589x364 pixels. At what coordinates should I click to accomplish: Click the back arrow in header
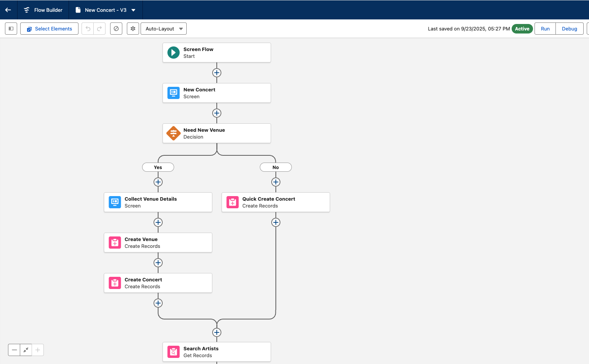(8, 10)
